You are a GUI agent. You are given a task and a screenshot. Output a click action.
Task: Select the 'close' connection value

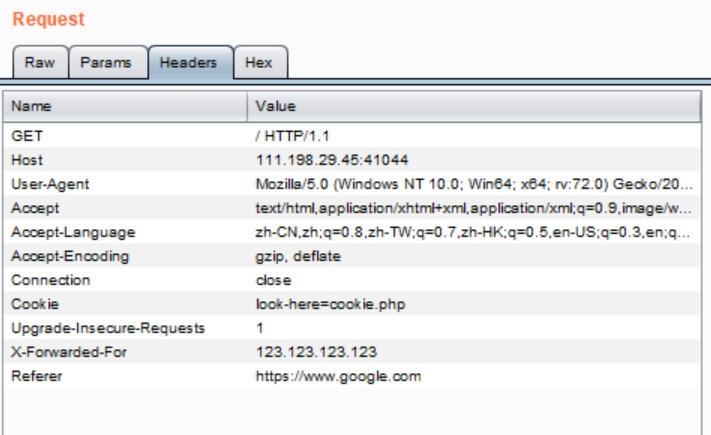click(474, 280)
